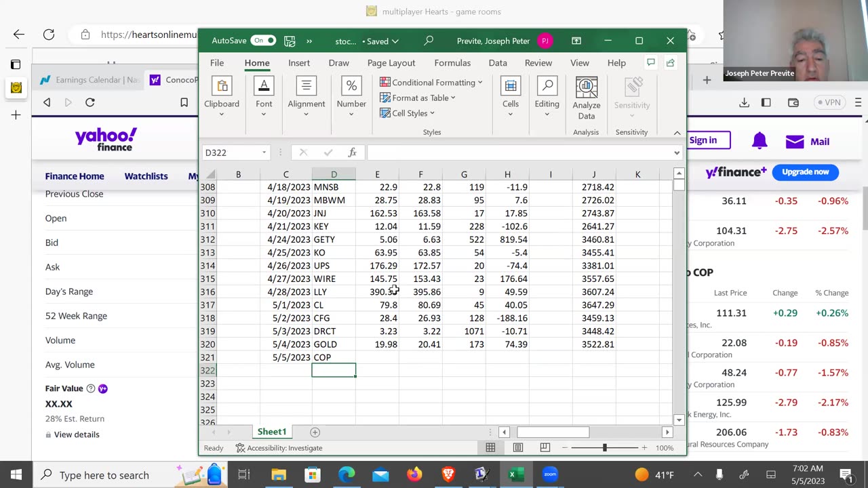Click the Save icon in Excel title bar
Screen dimensions: 868x488
tap(290, 41)
